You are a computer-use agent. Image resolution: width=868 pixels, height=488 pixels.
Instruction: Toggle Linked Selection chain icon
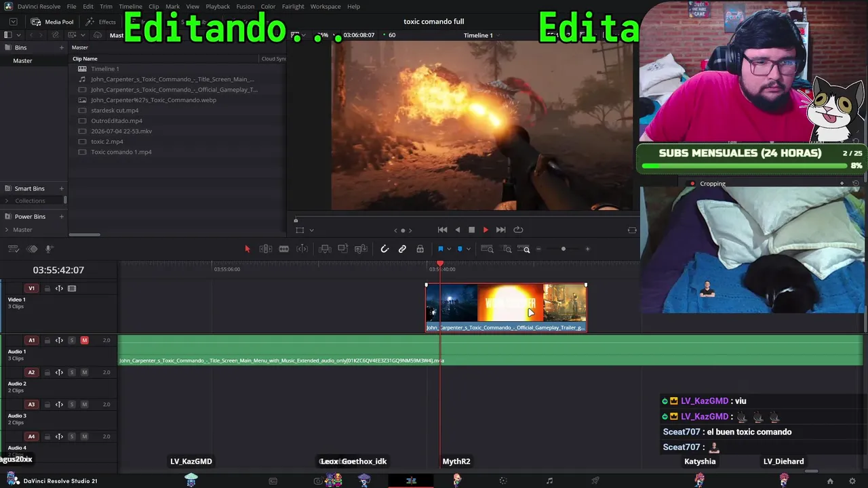(x=402, y=249)
